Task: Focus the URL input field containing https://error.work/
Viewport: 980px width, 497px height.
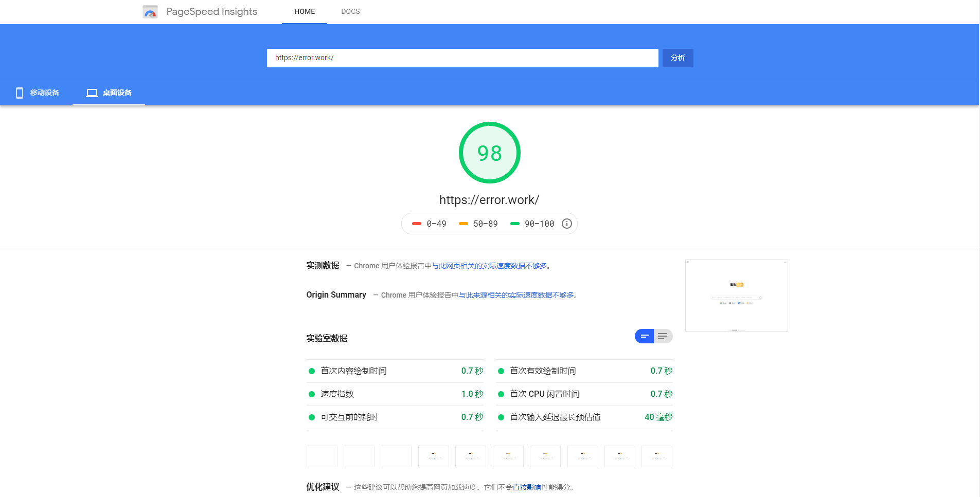Action: click(x=462, y=58)
